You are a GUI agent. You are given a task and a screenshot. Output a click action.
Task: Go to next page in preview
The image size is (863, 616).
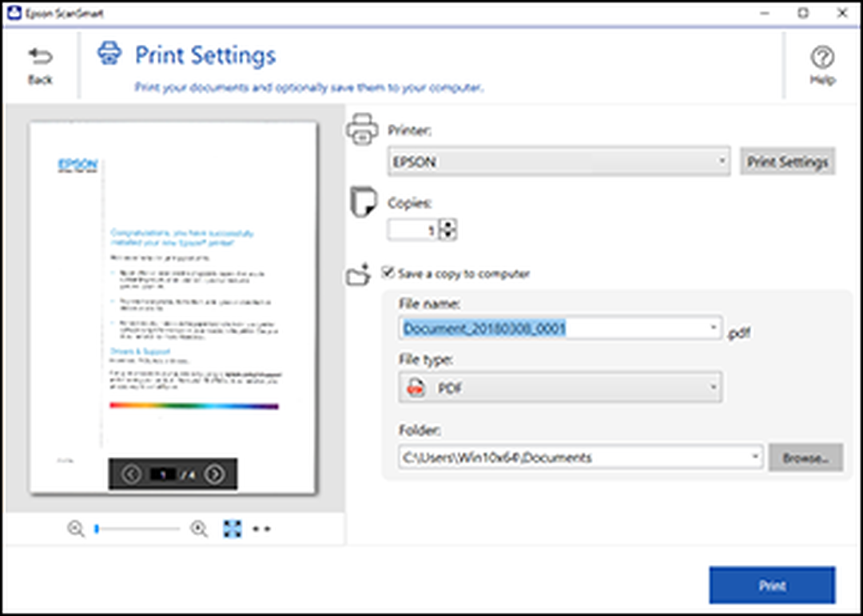pyautogui.click(x=215, y=474)
